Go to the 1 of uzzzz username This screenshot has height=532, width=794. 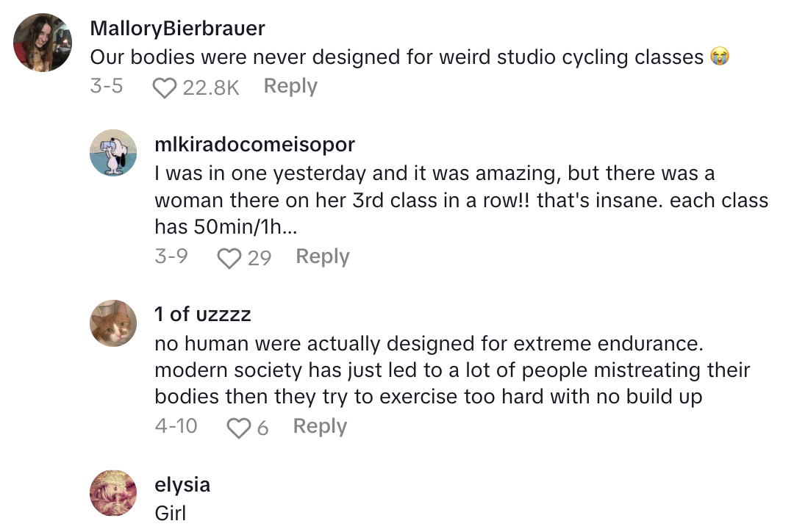[x=203, y=314]
